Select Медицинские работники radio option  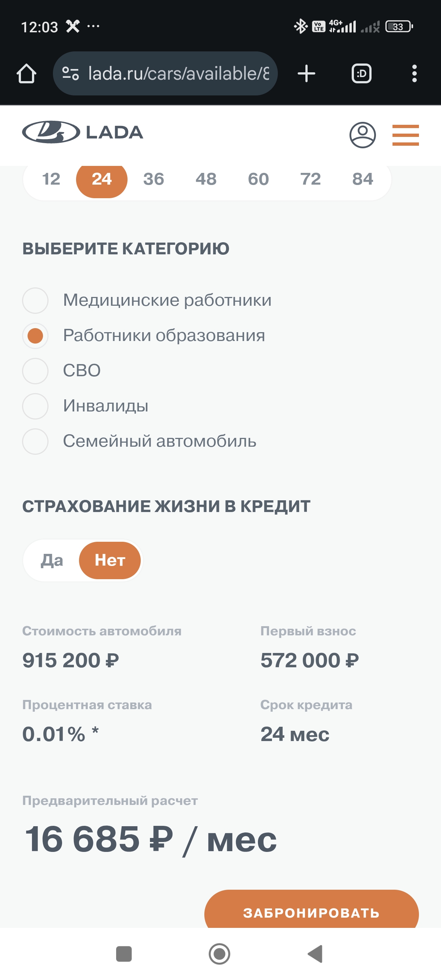35,300
